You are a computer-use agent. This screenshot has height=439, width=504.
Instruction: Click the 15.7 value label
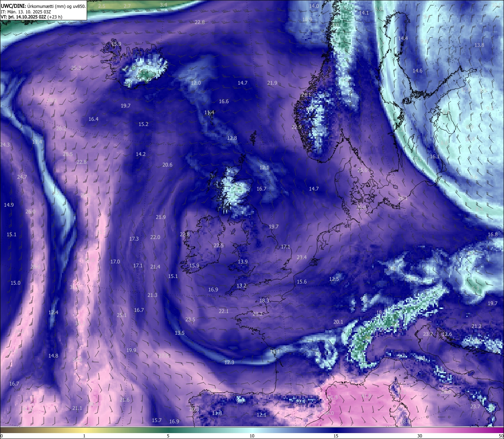(157, 420)
